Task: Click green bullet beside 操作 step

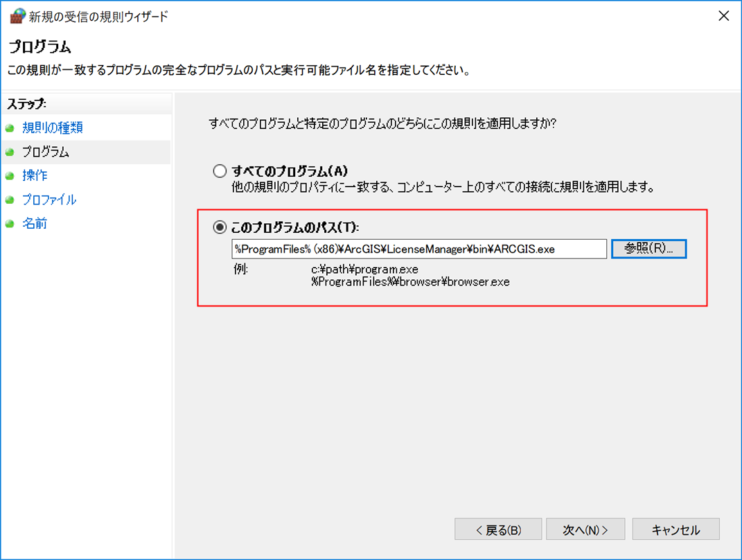Action: point(10,176)
